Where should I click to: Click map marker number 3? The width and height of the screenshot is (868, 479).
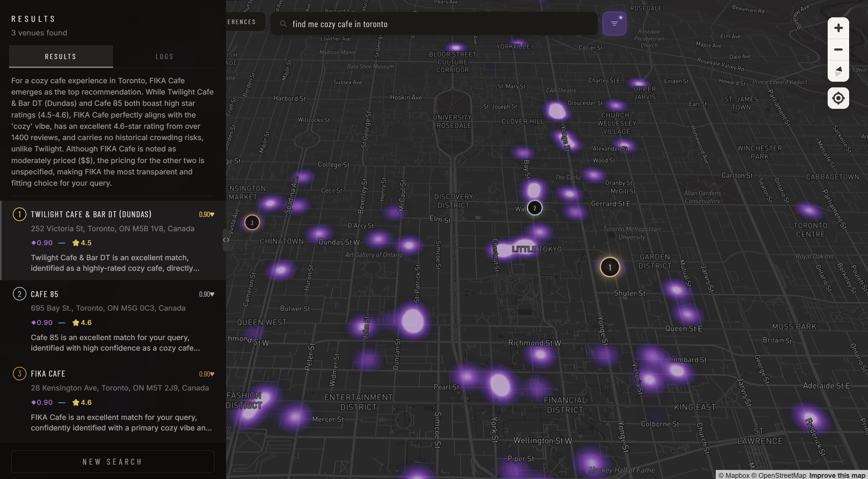pos(252,223)
